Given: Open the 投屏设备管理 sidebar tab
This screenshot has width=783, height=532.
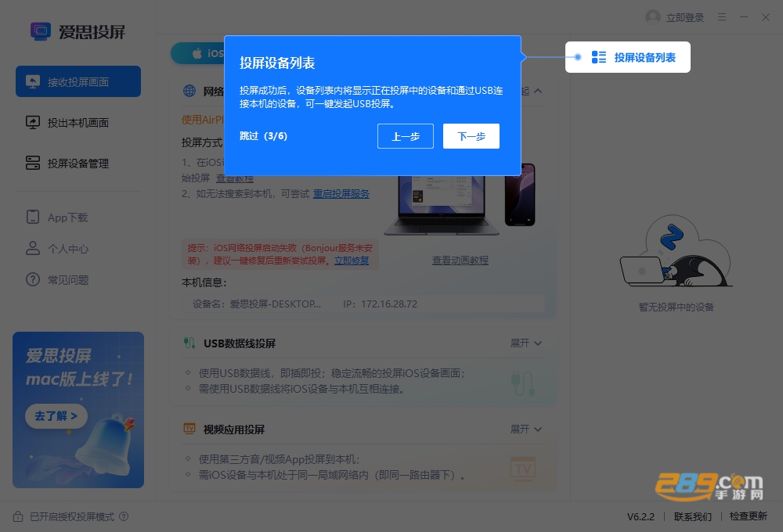Looking at the screenshot, I should pos(78,164).
